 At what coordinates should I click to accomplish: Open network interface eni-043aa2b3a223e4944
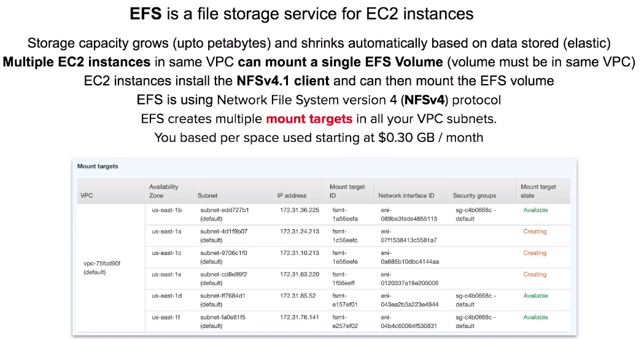[409, 300]
